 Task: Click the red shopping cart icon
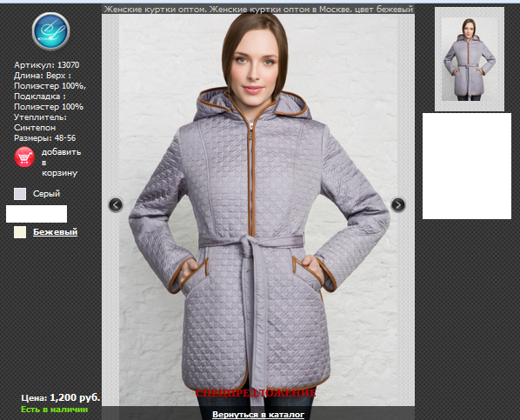[24, 157]
